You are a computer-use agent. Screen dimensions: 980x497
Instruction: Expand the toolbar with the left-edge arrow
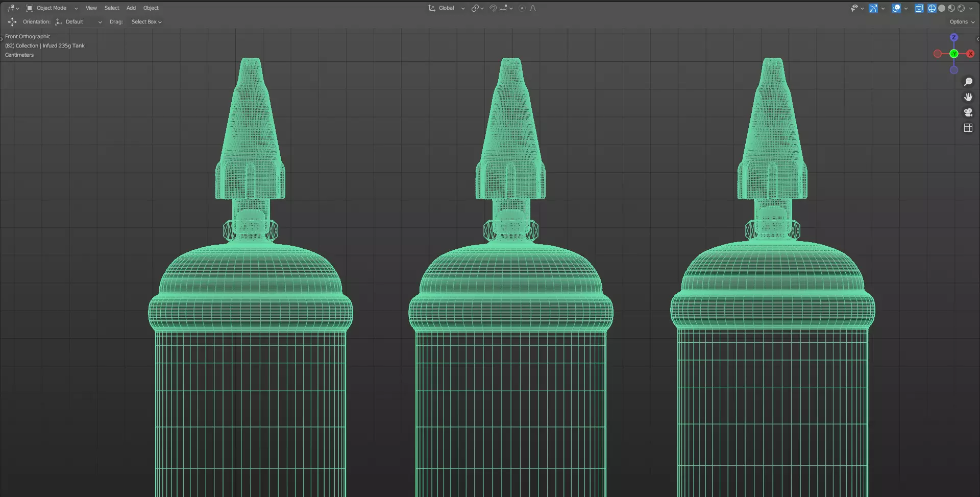click(2, 39)
